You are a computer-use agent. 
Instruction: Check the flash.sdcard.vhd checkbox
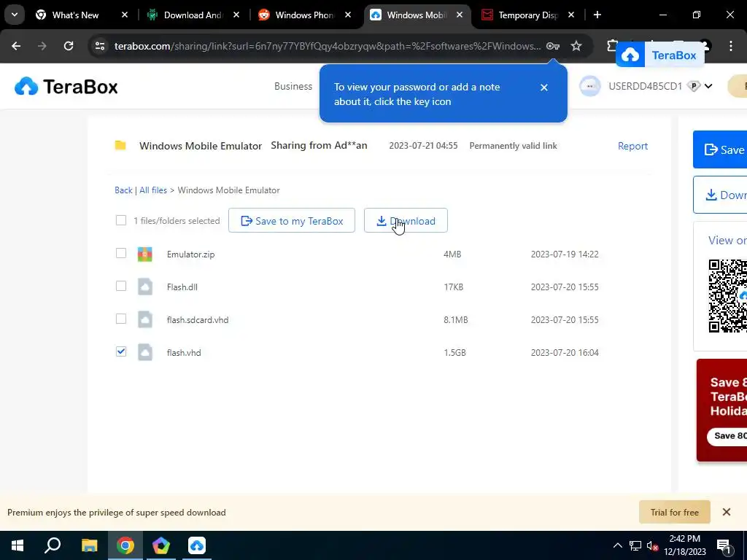[x=121, y=319]
